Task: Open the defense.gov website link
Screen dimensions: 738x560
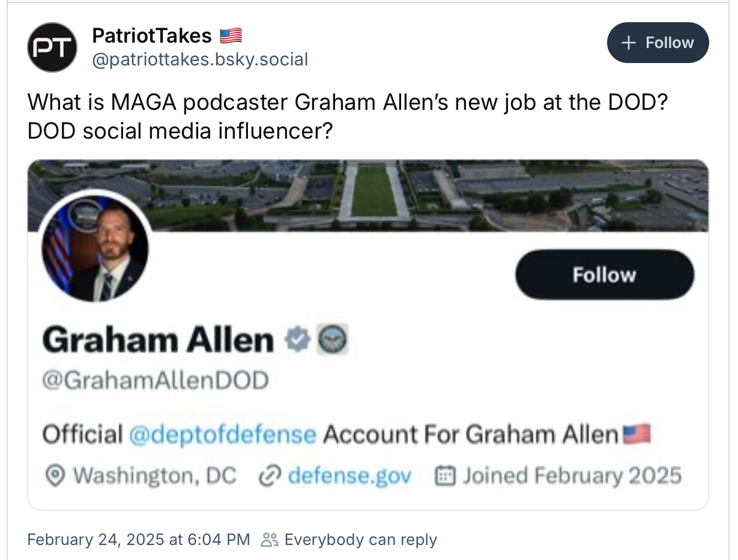Action: coord(350,476)
